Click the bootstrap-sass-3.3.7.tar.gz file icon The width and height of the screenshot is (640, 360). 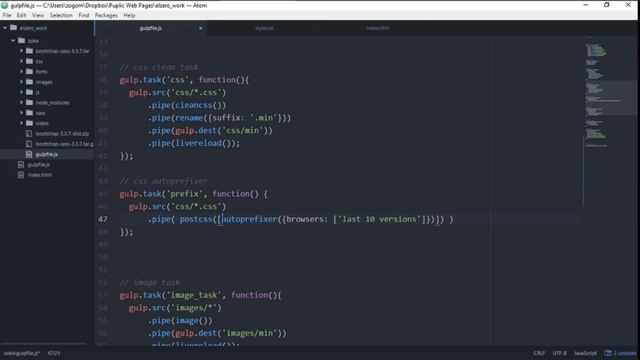click(29, 144)
